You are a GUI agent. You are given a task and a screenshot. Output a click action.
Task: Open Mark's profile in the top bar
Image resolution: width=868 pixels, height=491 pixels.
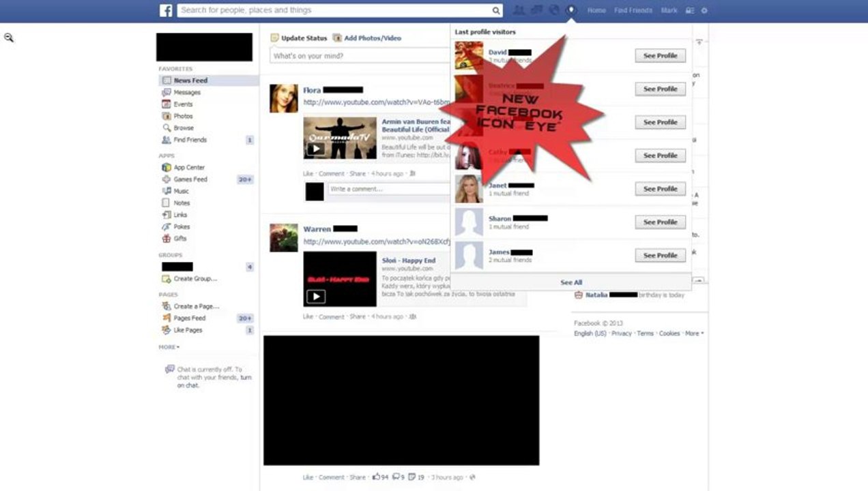669,10
